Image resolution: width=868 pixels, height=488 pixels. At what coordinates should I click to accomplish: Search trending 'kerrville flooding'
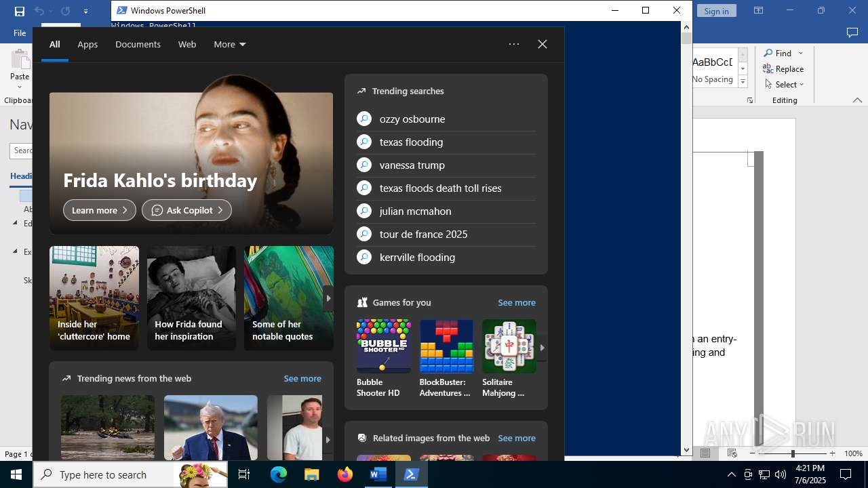(446, 258)
